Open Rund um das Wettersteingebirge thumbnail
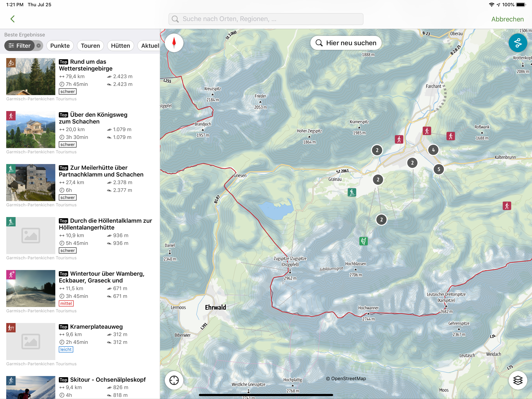Screen dimensions: 532x399 pyautogui.click(x=31, y=76)
